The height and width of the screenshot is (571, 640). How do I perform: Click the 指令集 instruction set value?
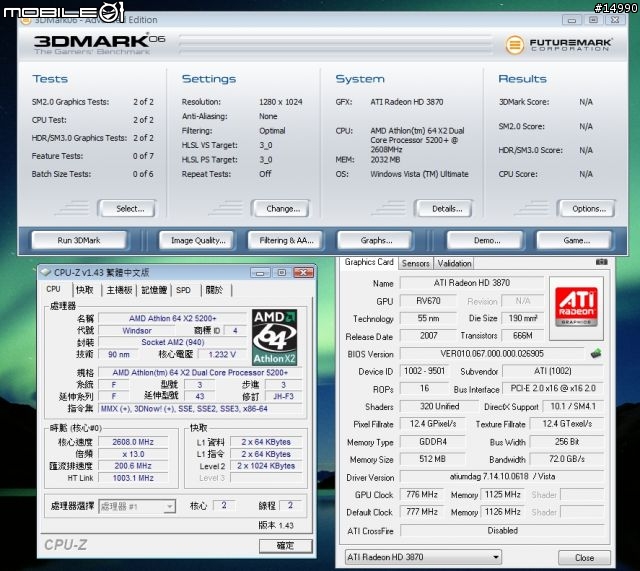(x=200, y=408)
